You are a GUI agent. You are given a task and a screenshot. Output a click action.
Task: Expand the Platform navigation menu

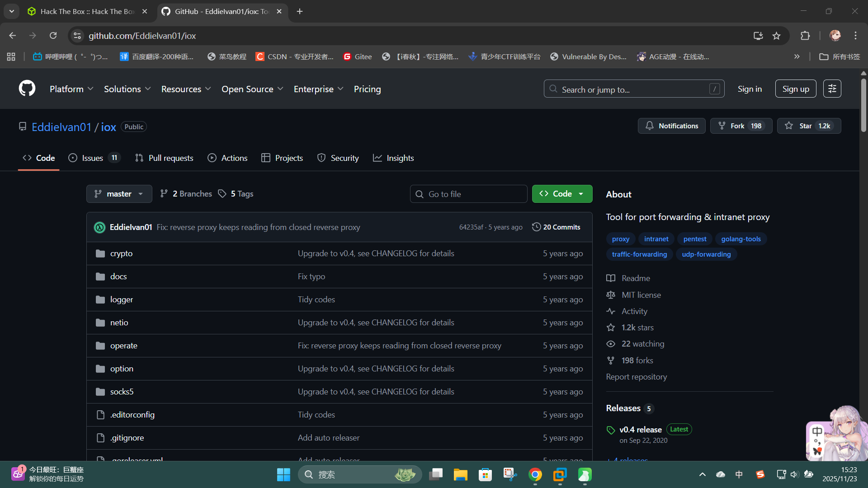pos(71,89)
